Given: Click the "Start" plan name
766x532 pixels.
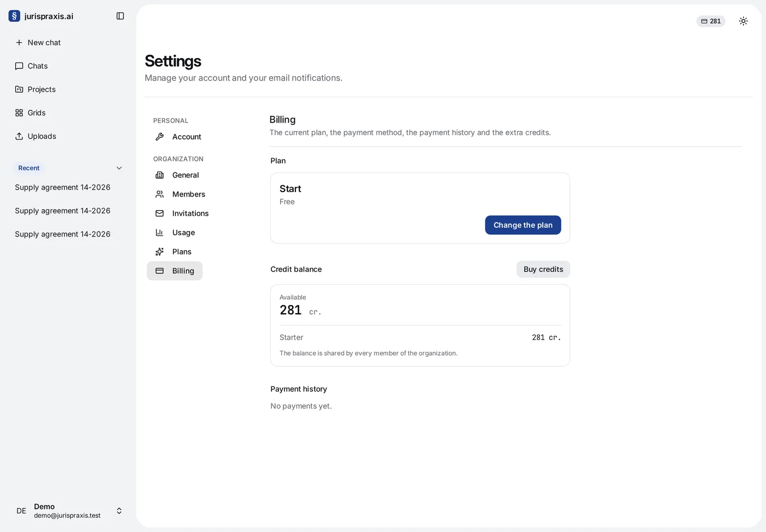Looking at the screenshot, I should pos(291,189).
